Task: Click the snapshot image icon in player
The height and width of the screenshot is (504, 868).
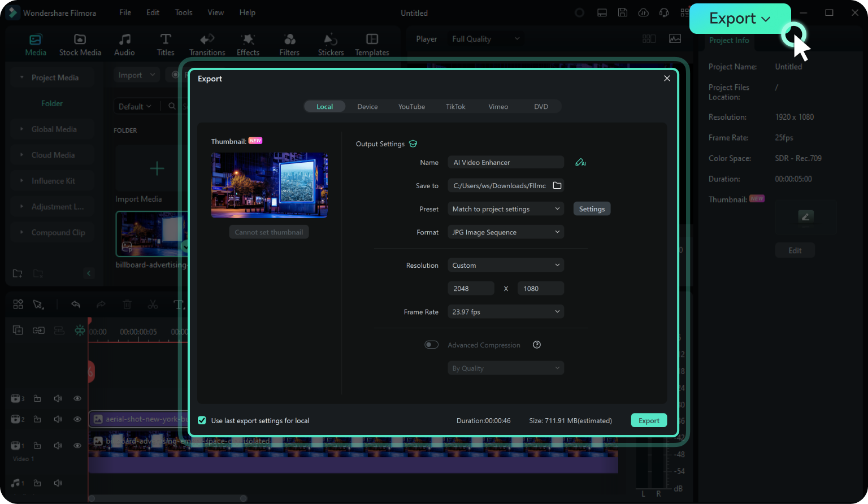Action: pos(675,38)
